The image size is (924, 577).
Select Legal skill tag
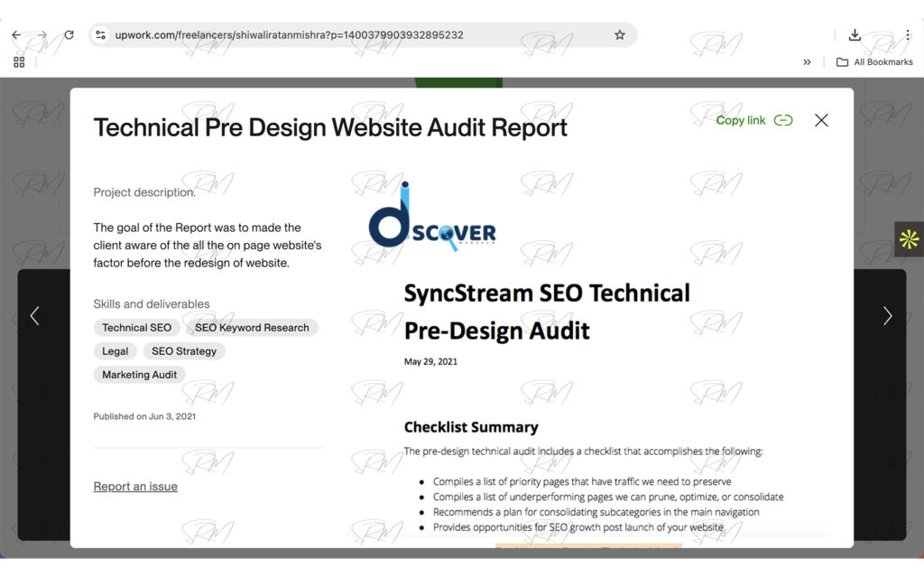115,351
